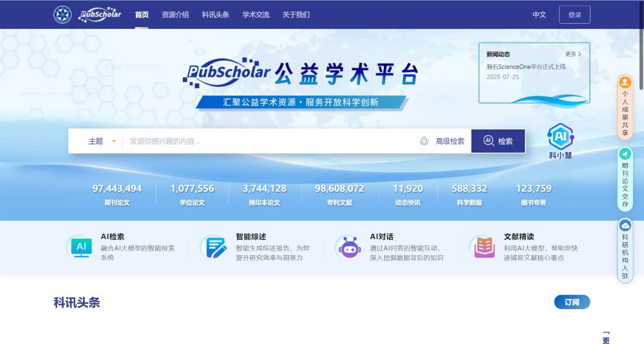Click the AI检索 monitor icon

coord(81,247)
